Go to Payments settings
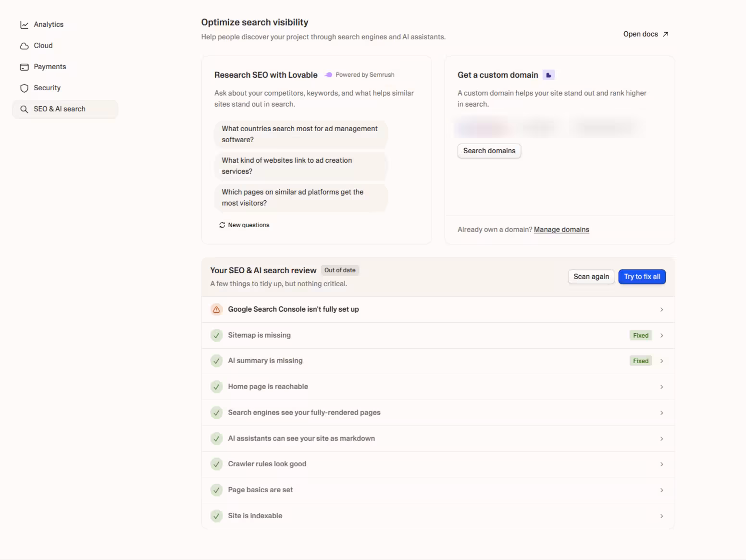The image size is (746, 560). tap(65, 67)
